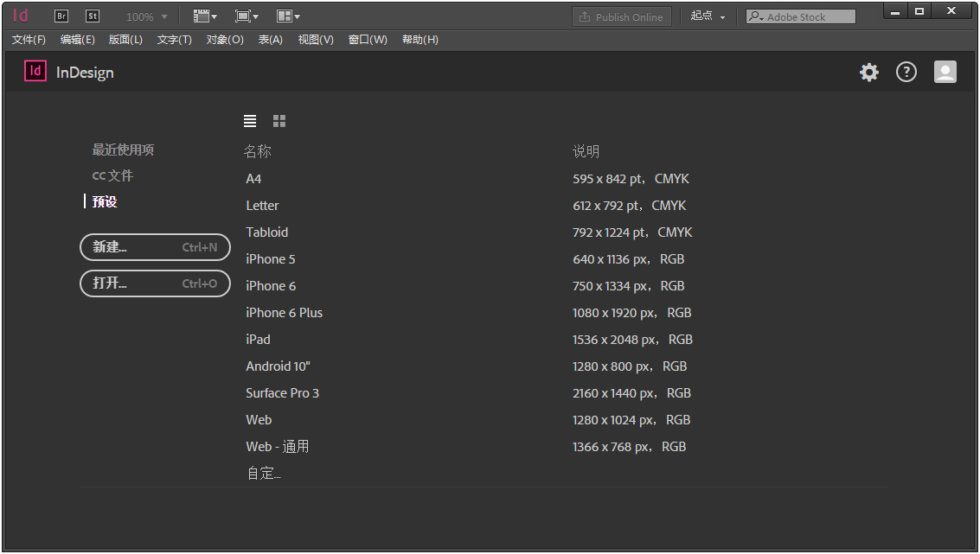Open the 编辑(E) menu
This screenshot has height=554, width=980.
click(78, 40)
